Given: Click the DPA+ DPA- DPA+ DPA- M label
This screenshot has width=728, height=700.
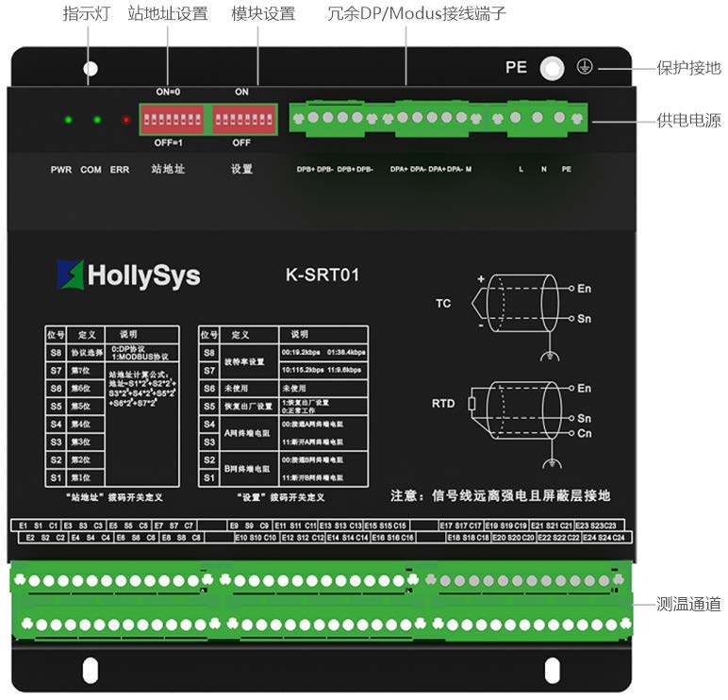Looking at the screenshot, I should (431, 169).
